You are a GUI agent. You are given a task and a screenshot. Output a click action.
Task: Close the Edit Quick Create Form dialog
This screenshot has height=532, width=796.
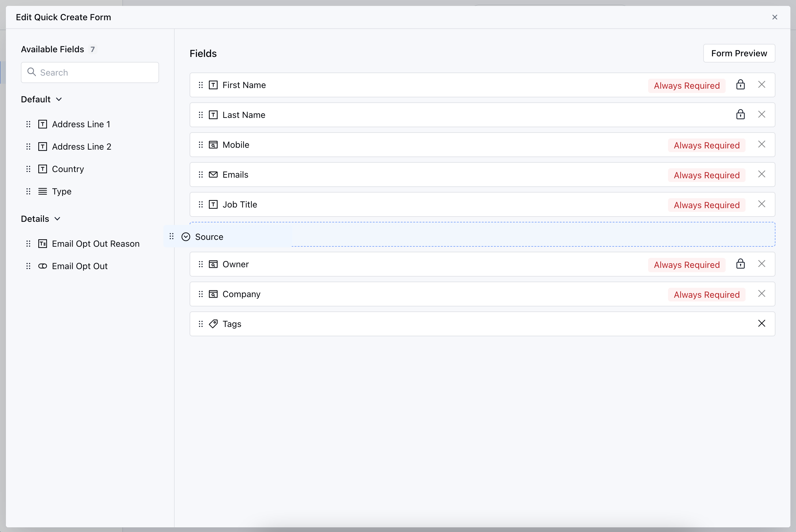(774, 17)
